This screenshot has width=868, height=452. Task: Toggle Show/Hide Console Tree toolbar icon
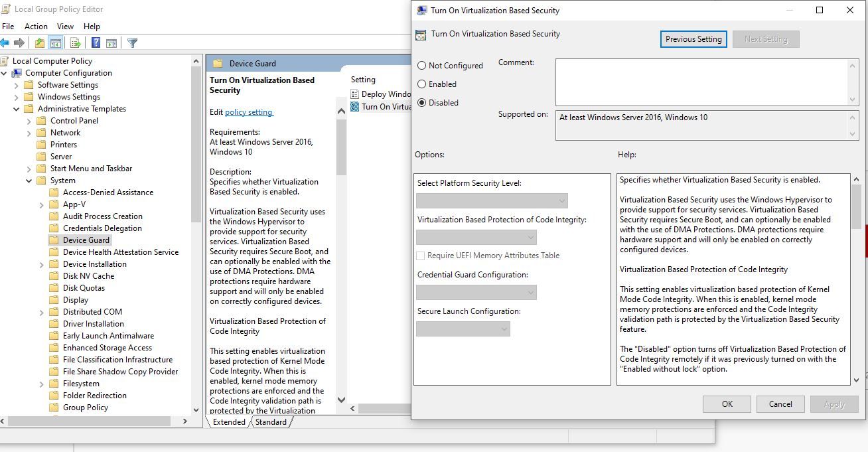click(x=56, y=43)
